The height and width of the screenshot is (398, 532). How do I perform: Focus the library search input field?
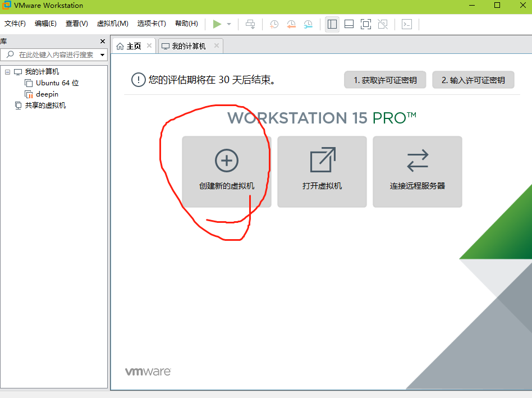54,54
